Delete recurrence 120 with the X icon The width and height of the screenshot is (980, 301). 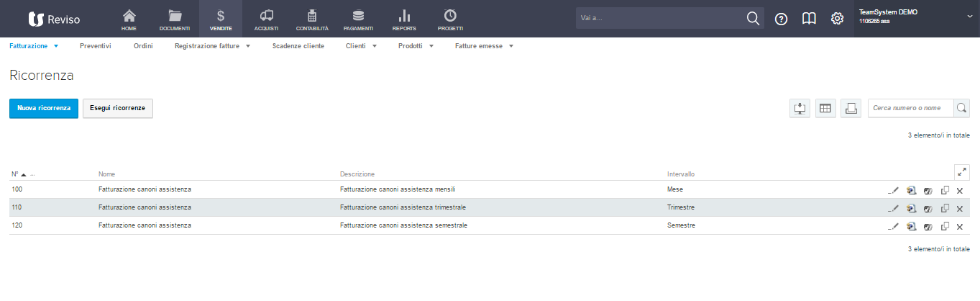coord(959,226)
